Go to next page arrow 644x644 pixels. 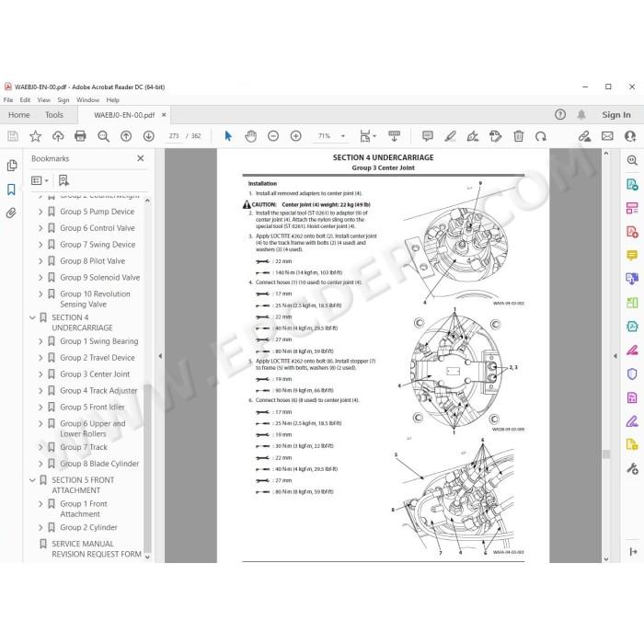pos(149,136)
